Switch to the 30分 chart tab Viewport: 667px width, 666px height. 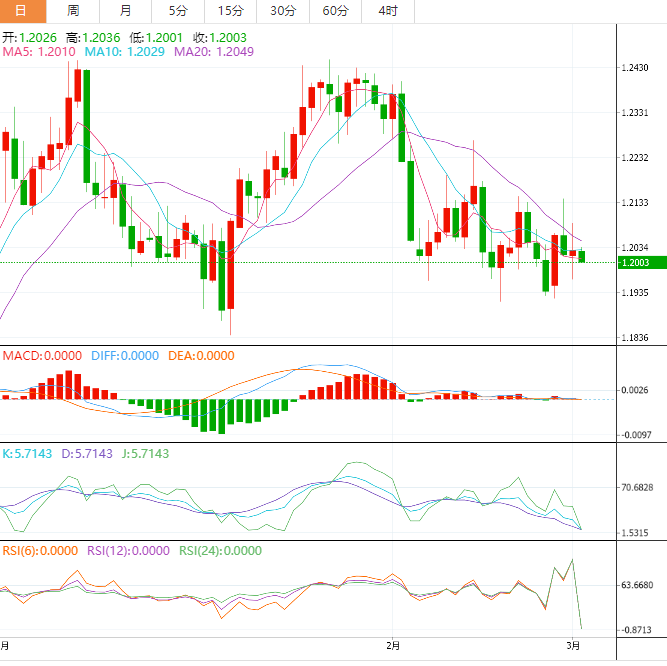pos(282,11)
